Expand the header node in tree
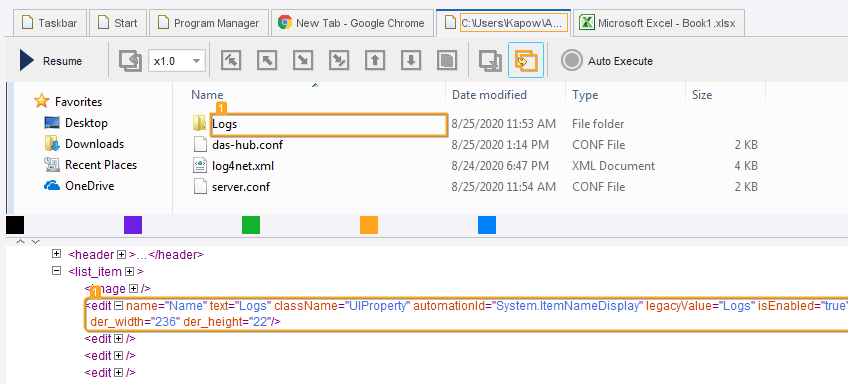This screenshot has width=848, height=384. [56, 253]
